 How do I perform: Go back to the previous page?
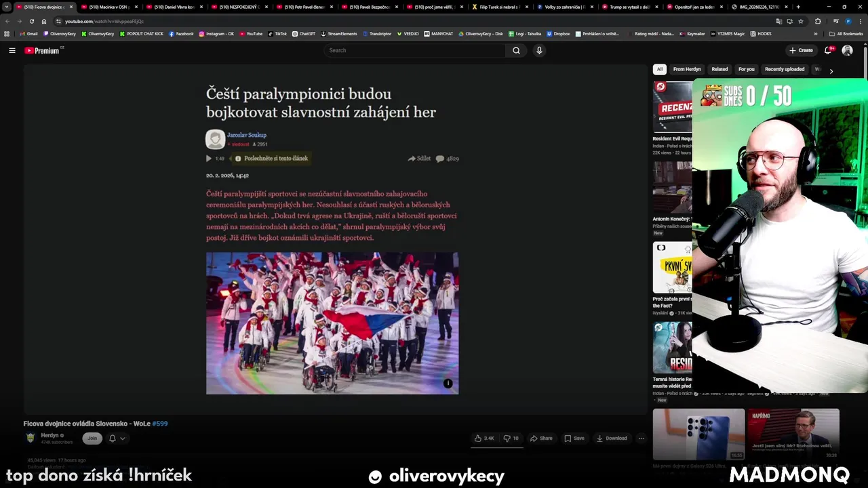pos(7,21)
